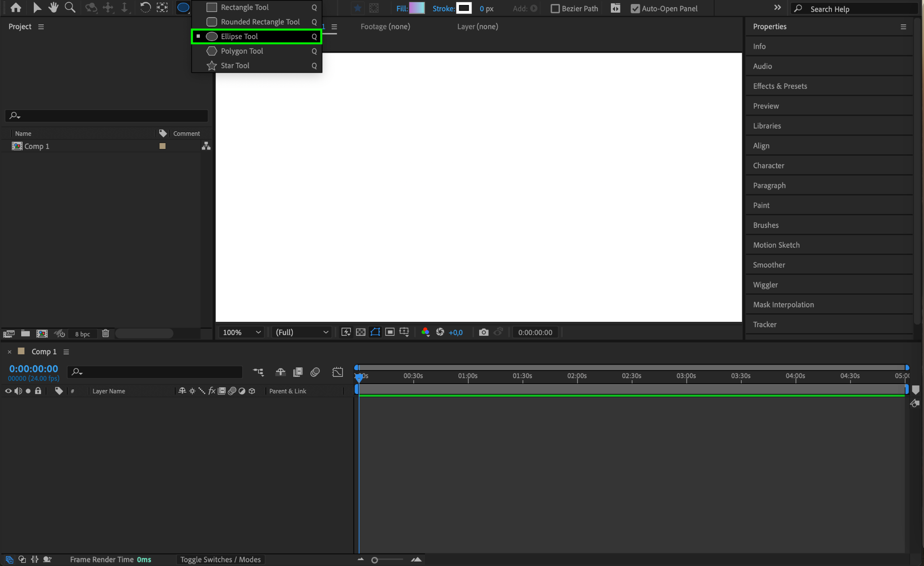Choose Polygon Tool from shape menu

click(x=242, y=51)
